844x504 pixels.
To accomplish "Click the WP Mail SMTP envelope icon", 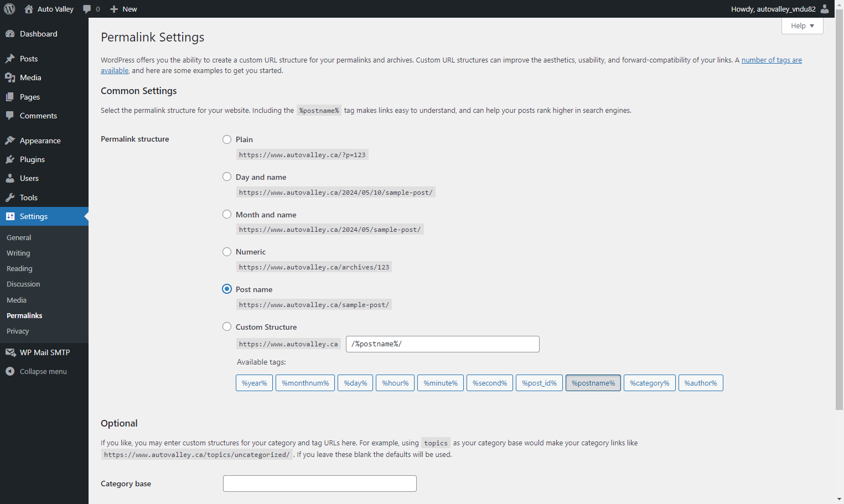I will tap(10, 352).
